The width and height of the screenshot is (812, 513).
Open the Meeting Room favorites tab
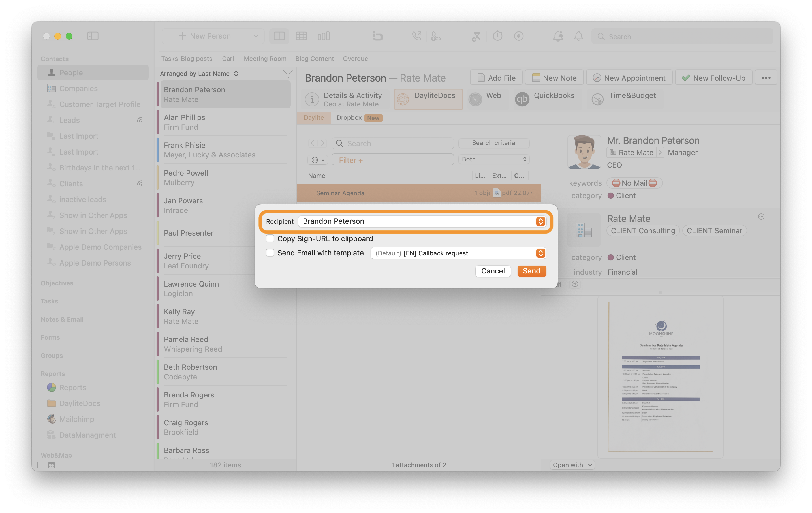click(x=265, y=58)
